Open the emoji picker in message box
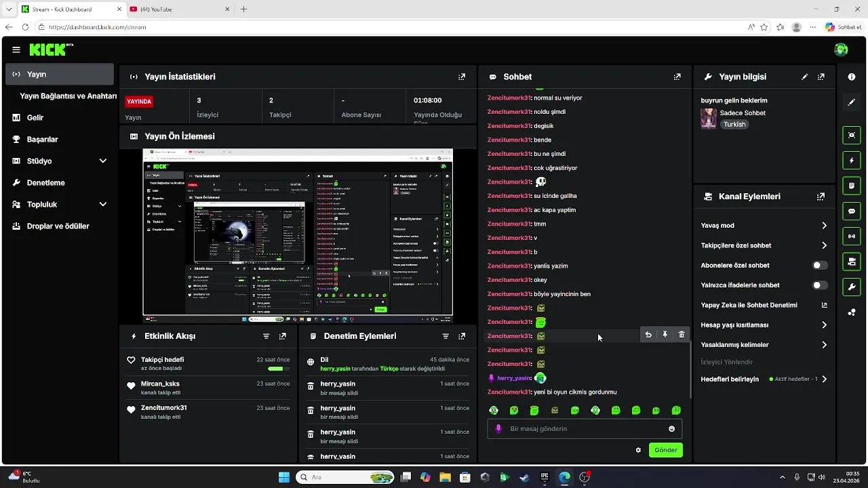This screenshot has width=868, height=488. tap(672, 429)
